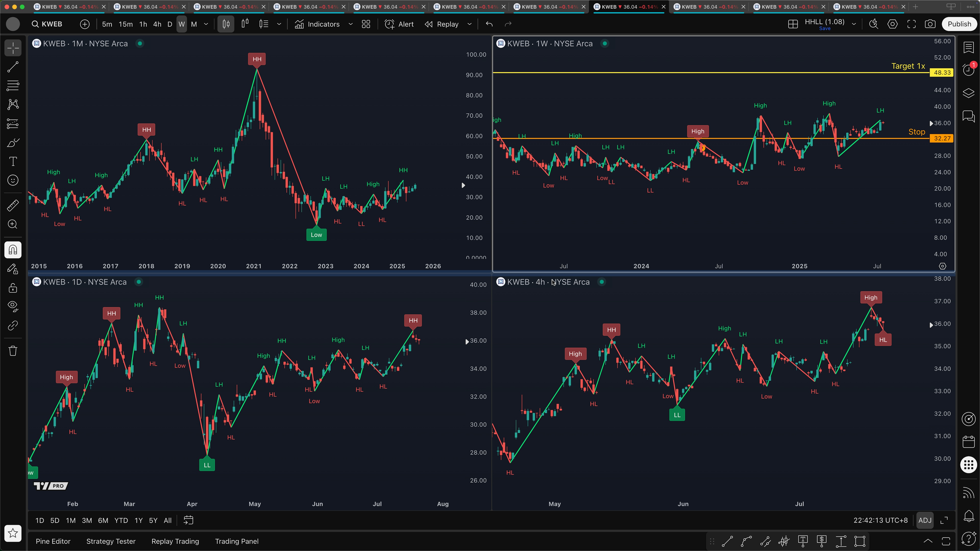
Task: Open the Pine Editor tab
Action: point(53,541)
